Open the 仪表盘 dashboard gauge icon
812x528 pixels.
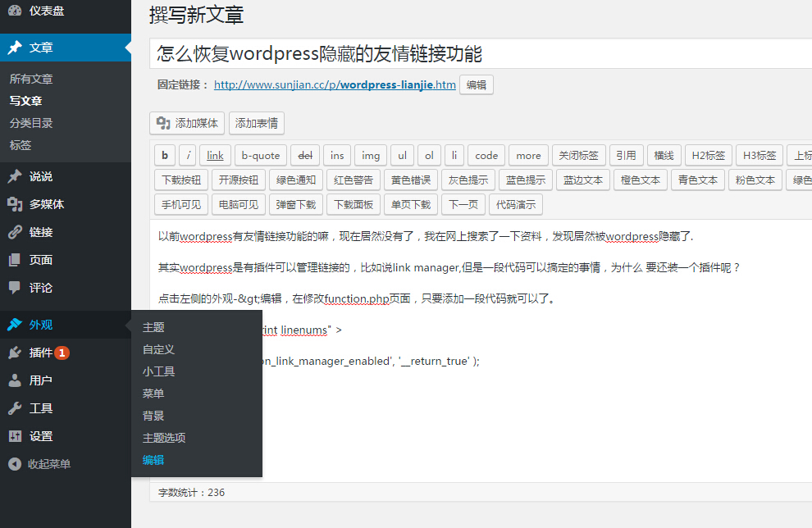tap(15, 11)
